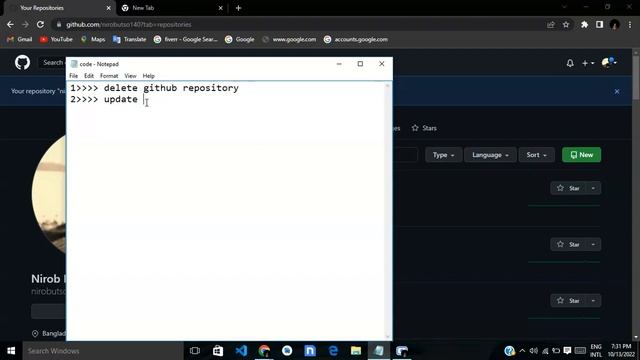Open File Explorer from taskbar

[x=356, y=351]
